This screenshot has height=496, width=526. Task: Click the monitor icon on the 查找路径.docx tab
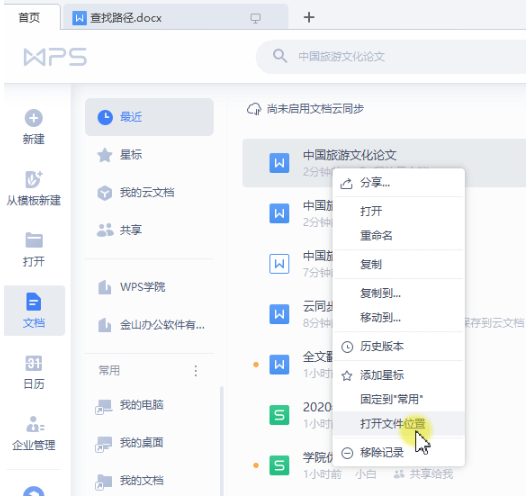[255, 18]
